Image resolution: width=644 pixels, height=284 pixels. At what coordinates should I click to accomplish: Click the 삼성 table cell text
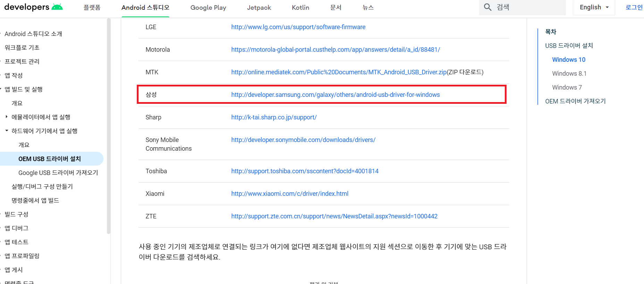pos(151,95)
